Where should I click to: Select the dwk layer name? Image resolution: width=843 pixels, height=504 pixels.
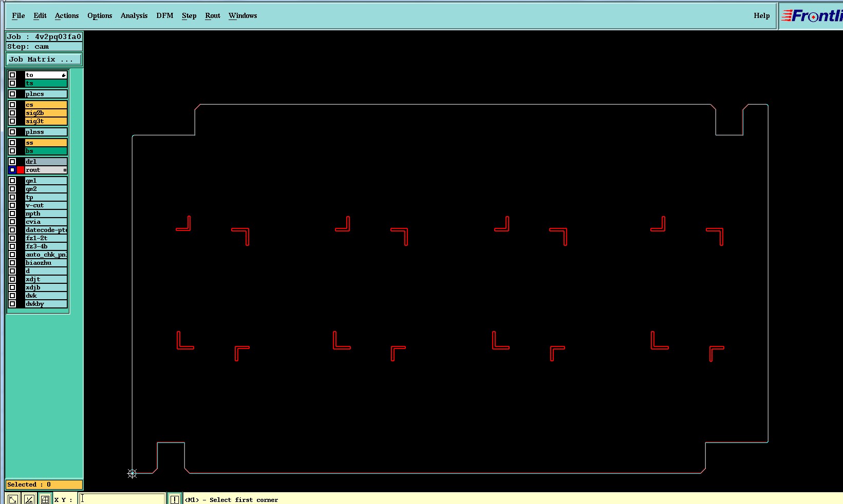pos(46,296)
